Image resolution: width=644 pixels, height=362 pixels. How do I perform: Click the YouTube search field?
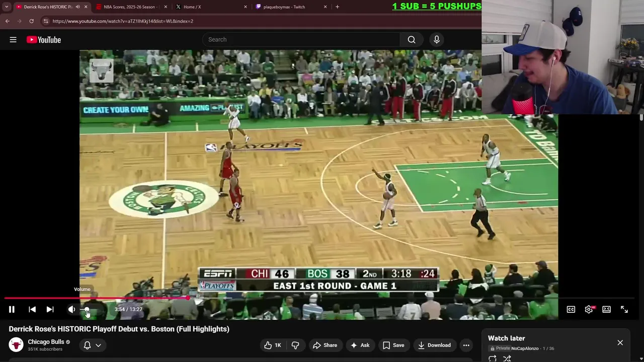(x=301, y=39)
